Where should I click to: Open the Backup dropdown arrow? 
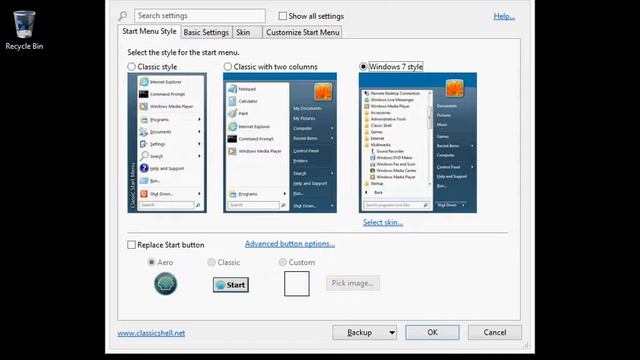392,333
